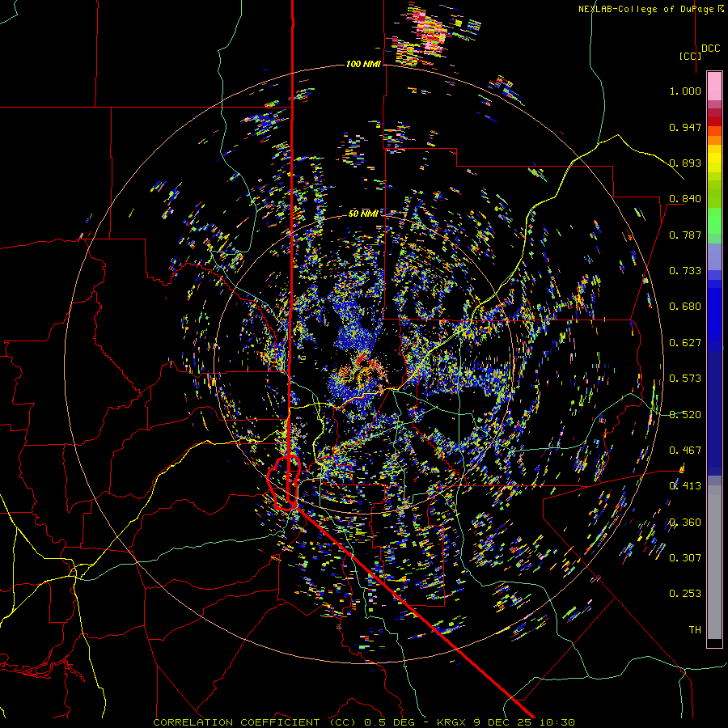Click the 0.520 color scale value
This screenshot has height=728, width=728.
[x=685, y=415]
